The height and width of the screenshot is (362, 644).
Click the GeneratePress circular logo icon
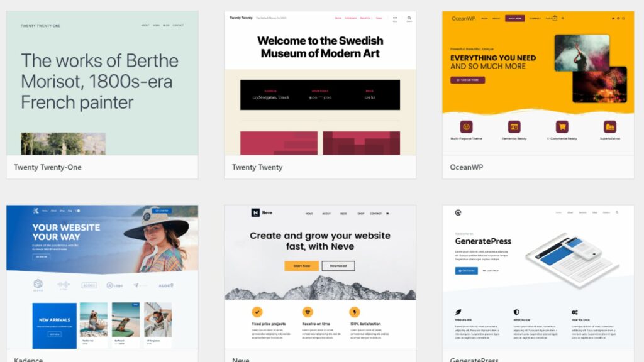click(x=458, y=212)
